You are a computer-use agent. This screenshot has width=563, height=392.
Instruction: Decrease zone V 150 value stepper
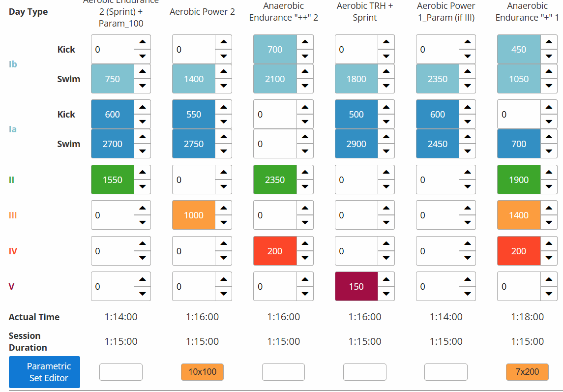[386, 293]
